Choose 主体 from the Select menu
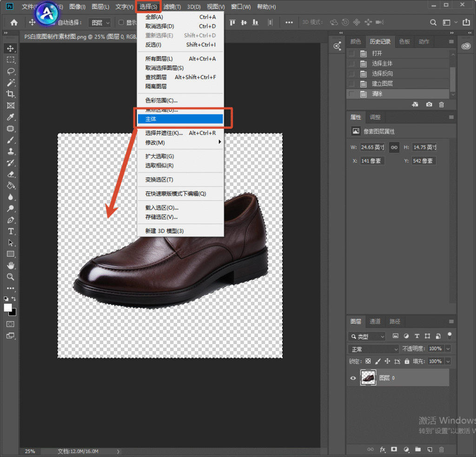The image size is (476, 457). point(180,119)
